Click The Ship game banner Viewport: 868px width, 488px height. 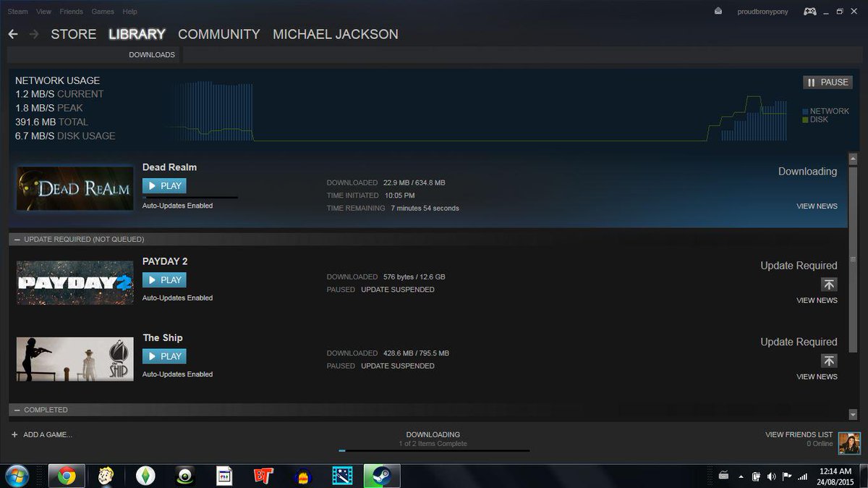(75, 359)
